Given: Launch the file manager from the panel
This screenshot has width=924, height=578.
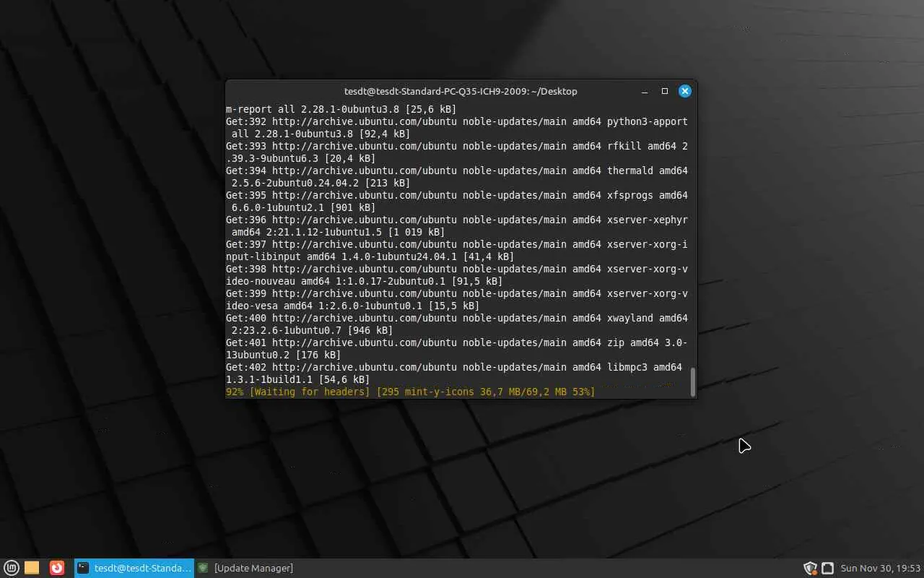Looking at the screenshot, I should [x=32, y=568].
